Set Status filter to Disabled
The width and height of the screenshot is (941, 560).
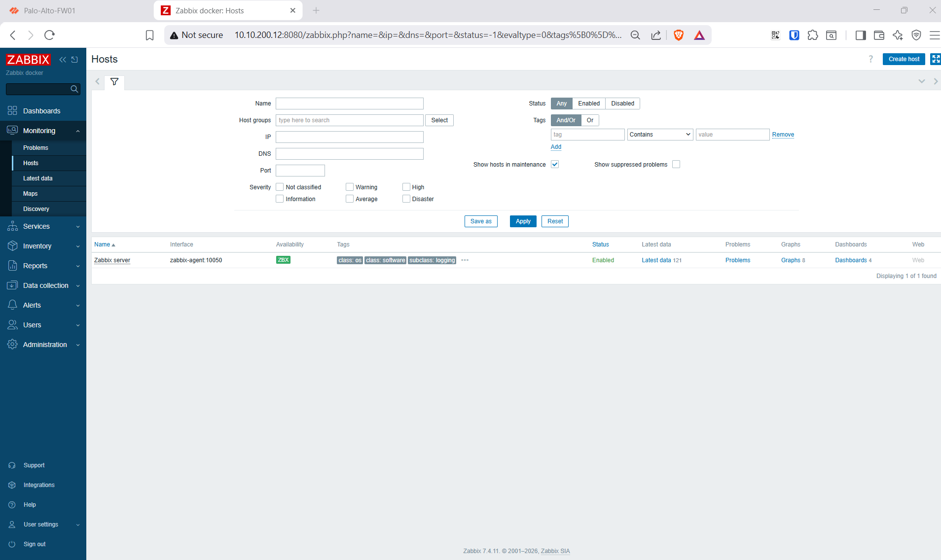tap(622, 104)
